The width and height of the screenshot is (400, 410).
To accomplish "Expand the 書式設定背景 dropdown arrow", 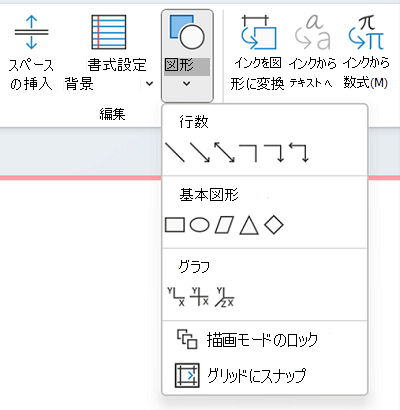I will point(150,83).
